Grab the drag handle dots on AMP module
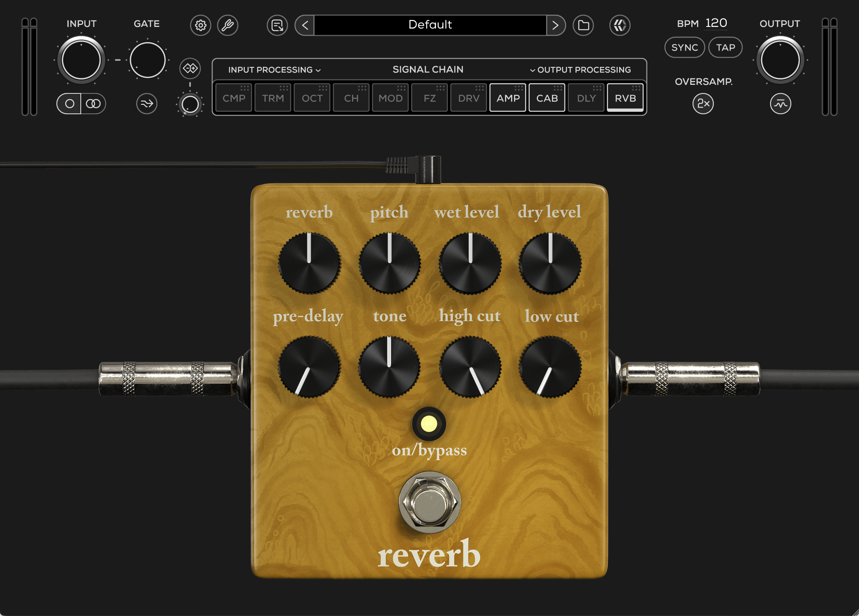The image size is (859, 616). (519, 88)
